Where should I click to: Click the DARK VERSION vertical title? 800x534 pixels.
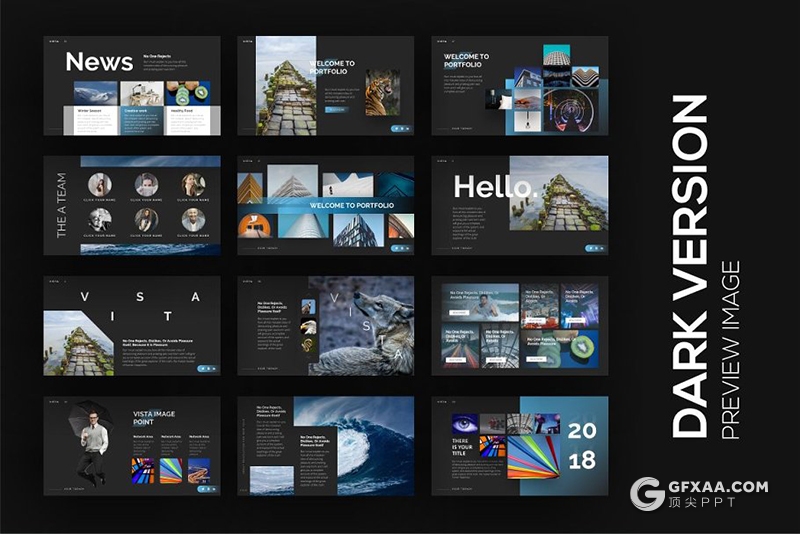[x=690, y=267]
